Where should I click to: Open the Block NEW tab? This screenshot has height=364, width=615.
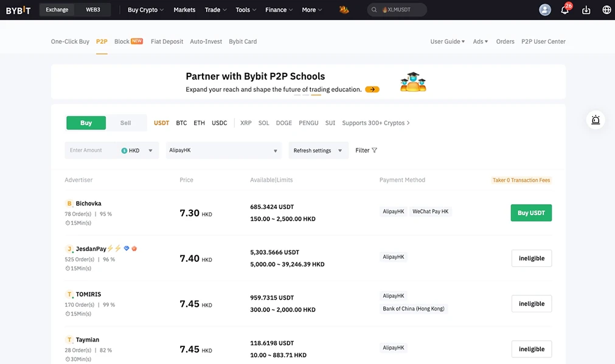[128, 41]
